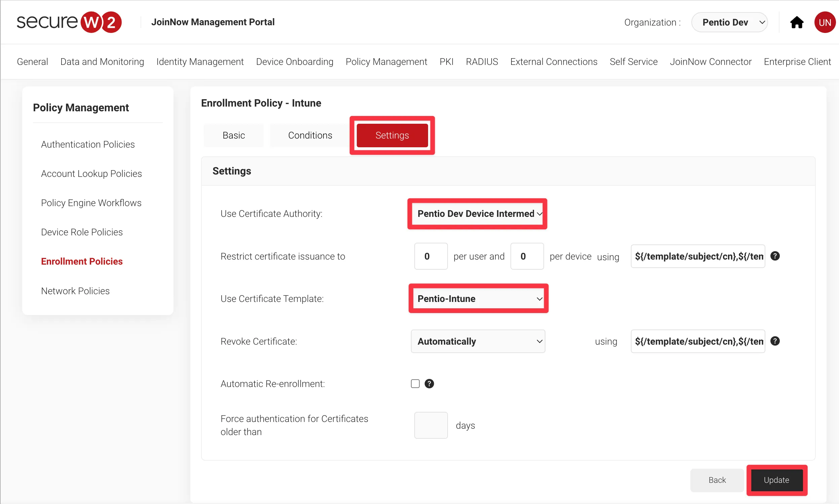The image size is (839, 504).
Task: Click the issuance restriction template expression field
Action: pos(698,256)
